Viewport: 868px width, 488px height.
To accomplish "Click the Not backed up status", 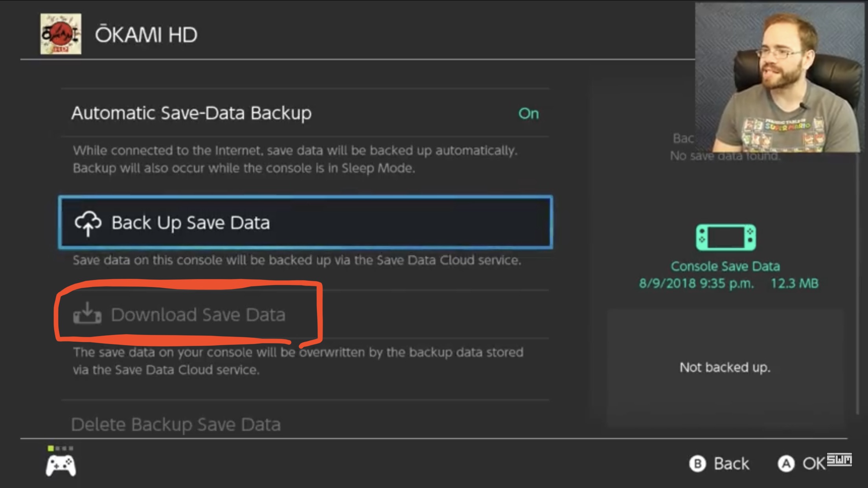I will click(725, 367).
